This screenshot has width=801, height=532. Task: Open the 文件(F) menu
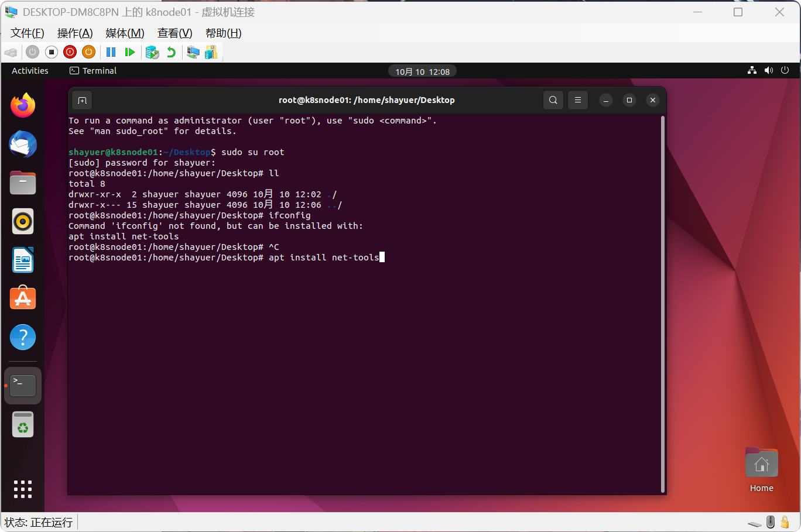(28, 33)
